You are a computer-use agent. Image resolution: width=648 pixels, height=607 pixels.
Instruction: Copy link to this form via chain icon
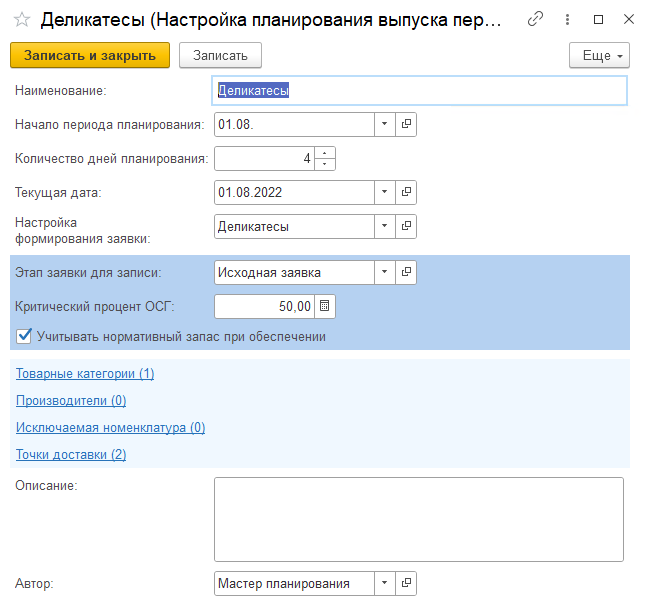point(537,18)
